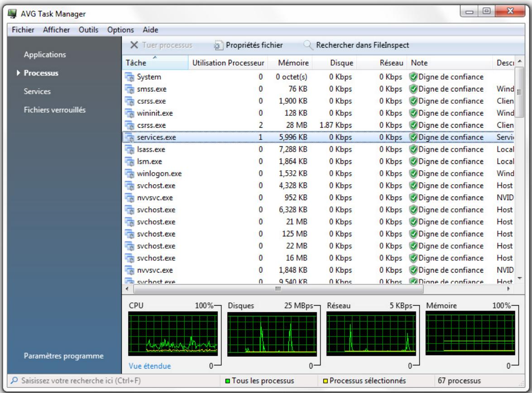The width and height of the screenshot is (532, 393).
Task: Open Paramètres programme
Action: click(x=63, y=356)
